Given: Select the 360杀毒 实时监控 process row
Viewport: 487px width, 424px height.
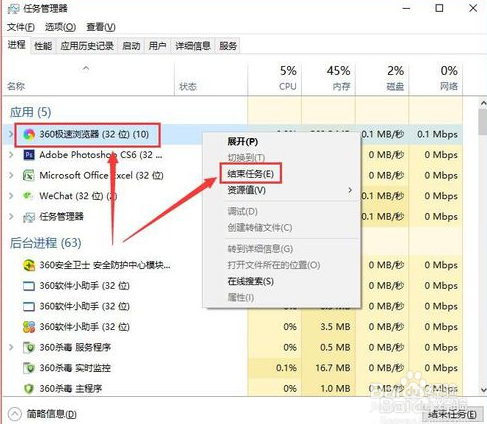Looking at the screenshot, I should pos(233,368).
